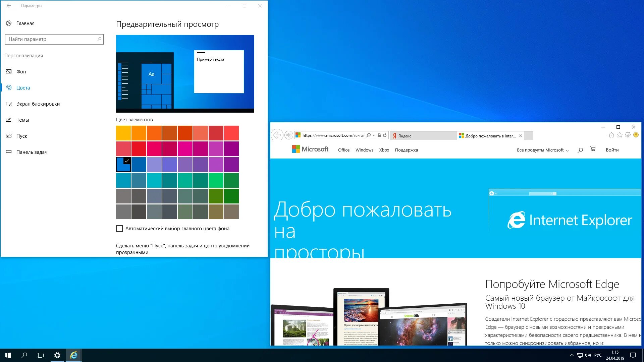Open Task View on taskbar
The image size is (644, 362).
click(x=40, y=355)
